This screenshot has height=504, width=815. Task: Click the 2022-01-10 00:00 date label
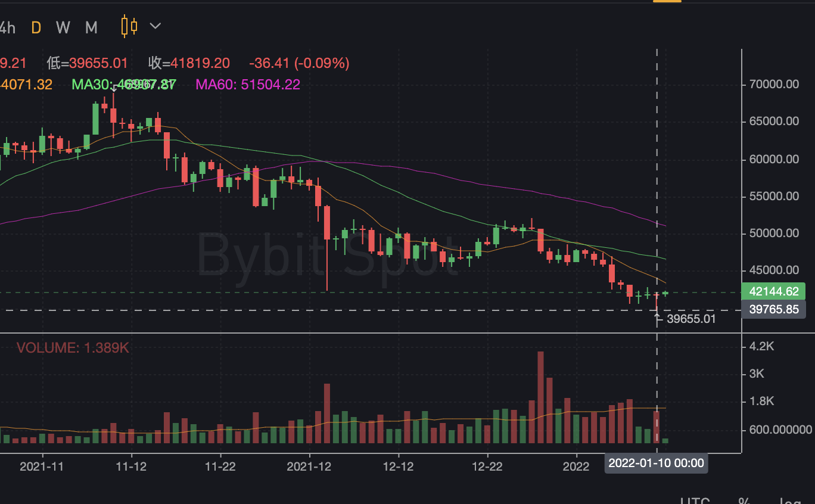coord(656,463)
